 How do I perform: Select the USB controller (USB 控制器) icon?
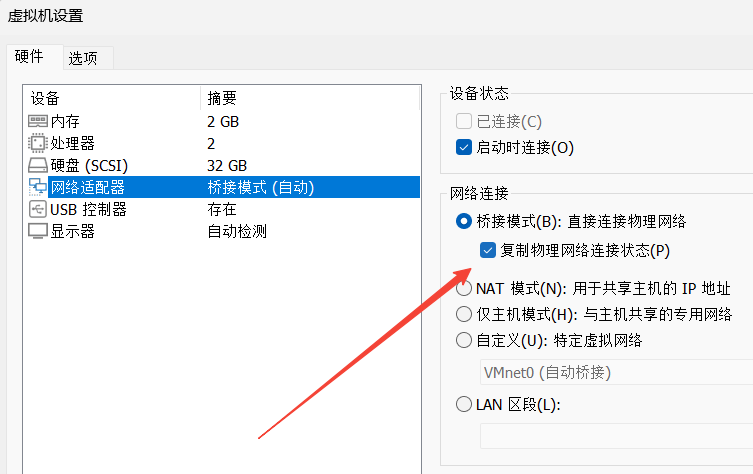37,209
